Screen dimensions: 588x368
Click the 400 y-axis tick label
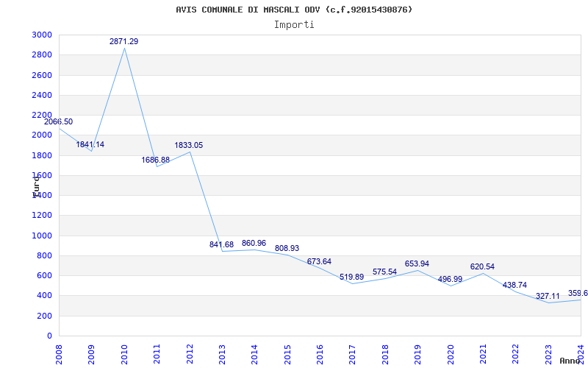[45, 296]
